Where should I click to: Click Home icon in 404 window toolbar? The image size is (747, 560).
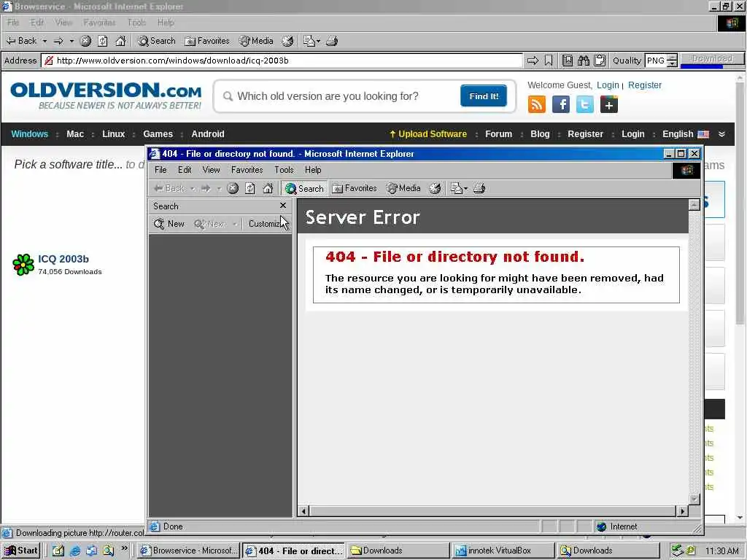point(268,189)
